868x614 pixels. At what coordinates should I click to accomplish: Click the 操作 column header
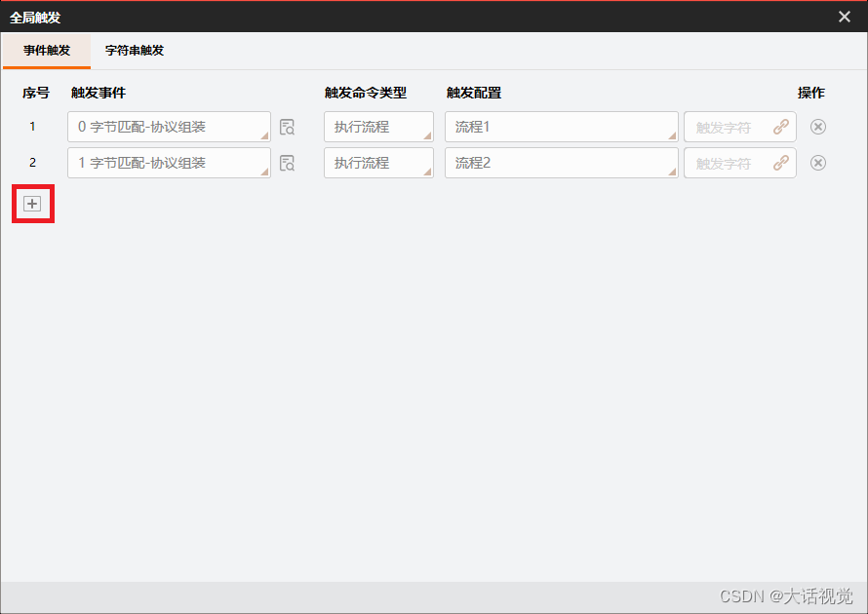[x=811, y=93]
